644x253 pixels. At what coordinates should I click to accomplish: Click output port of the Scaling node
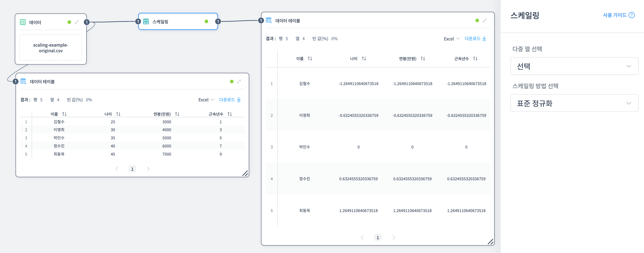pos(218,21)
